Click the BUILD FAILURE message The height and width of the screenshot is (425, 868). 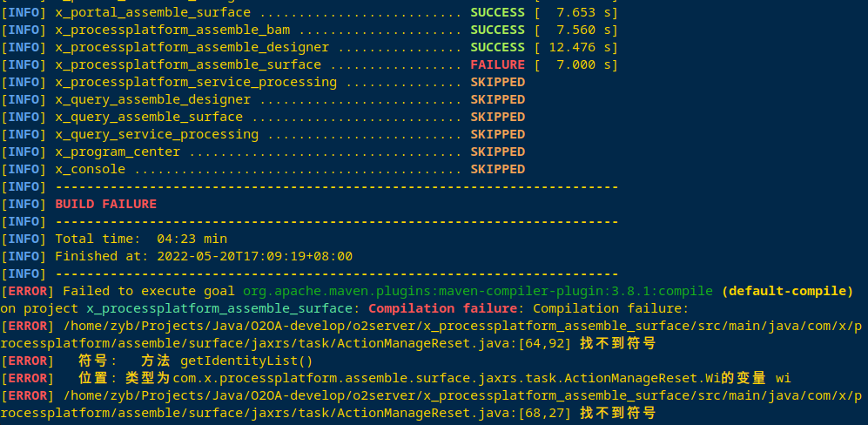[105, 204]
